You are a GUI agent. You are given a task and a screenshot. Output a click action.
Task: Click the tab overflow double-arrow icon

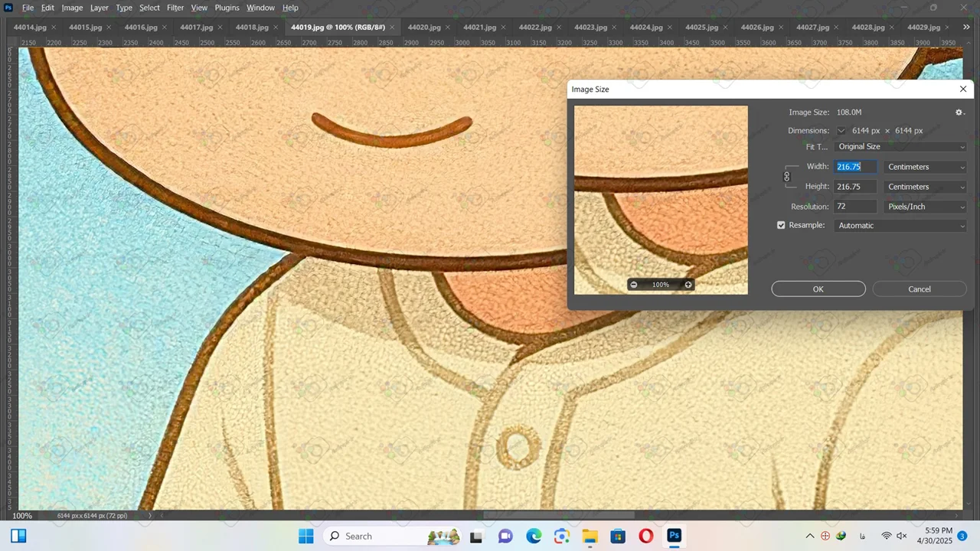(966, 27)
